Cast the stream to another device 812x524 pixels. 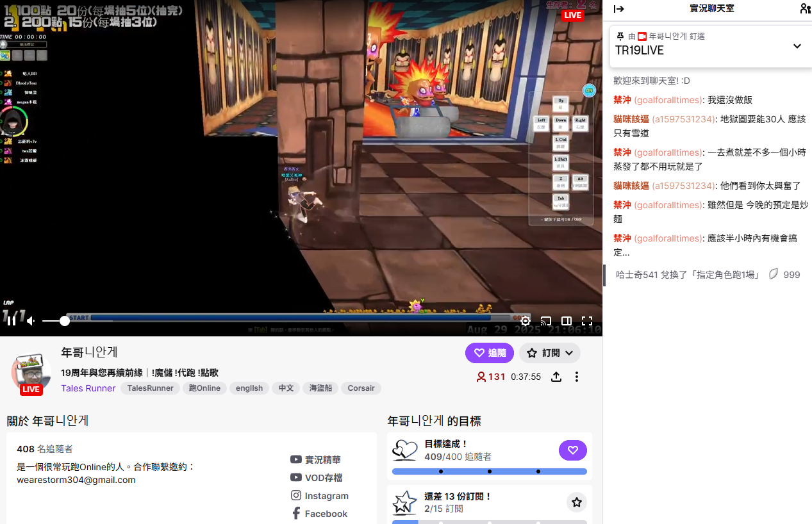click(545, 321)
